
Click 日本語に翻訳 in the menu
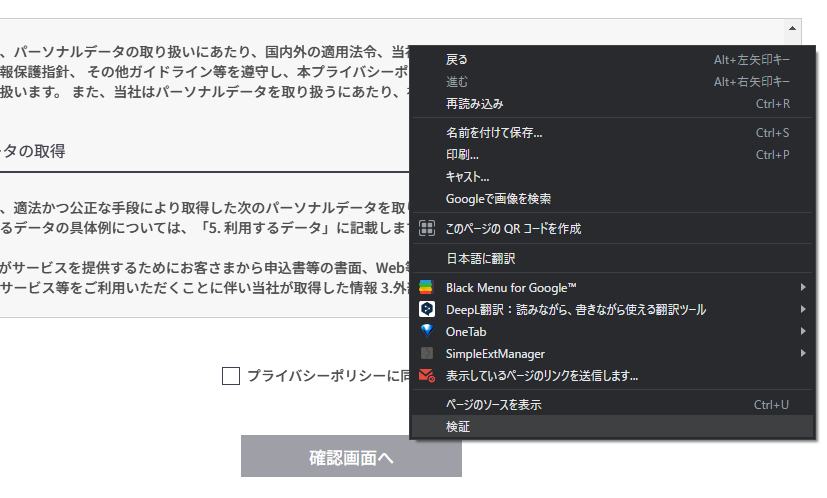[480, 258]
